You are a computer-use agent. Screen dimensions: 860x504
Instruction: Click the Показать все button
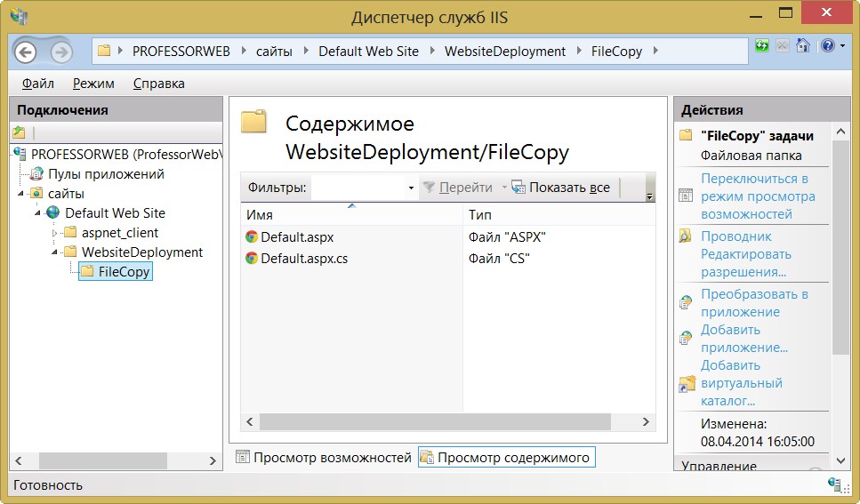pos(560,187)
